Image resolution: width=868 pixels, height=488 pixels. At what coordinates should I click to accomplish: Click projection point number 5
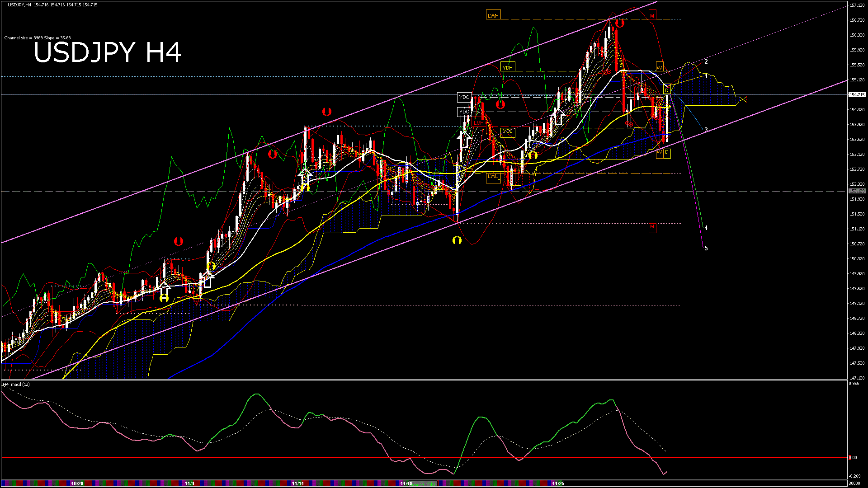(706, 248)
